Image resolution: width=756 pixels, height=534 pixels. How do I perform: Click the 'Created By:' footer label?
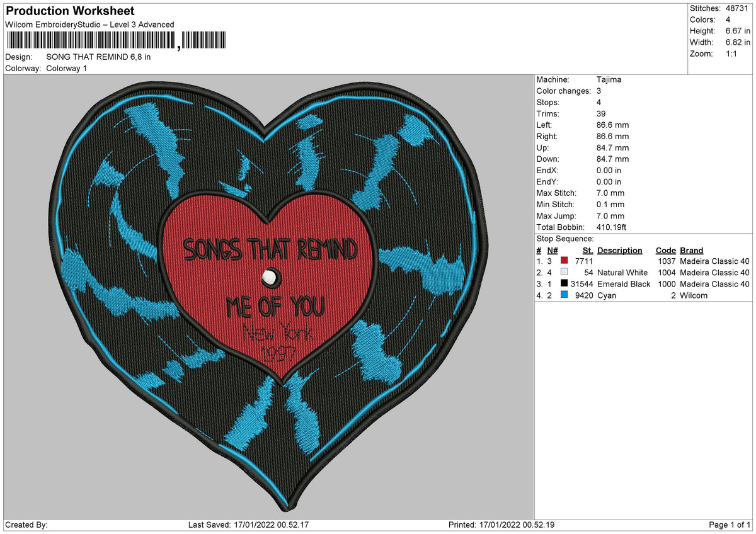(26, 525)
